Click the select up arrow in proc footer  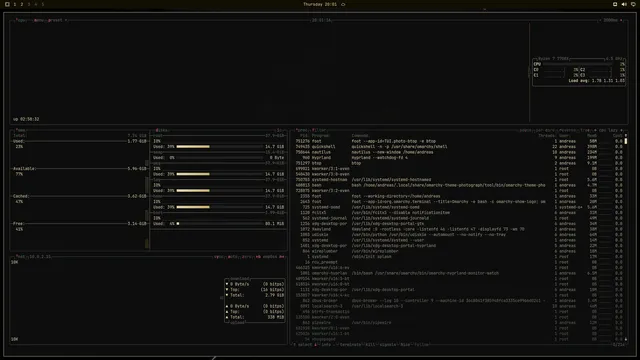[294, 345]
